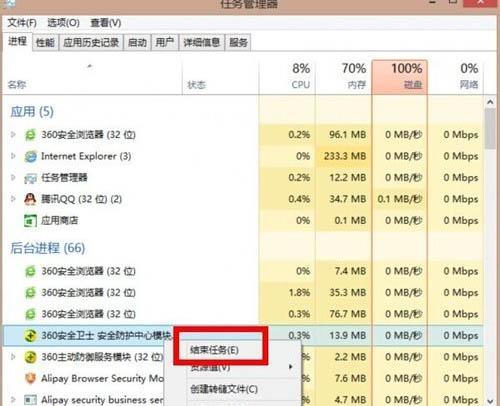The image size is (500, 406).
Task: Switch to the 启动 tab
Action: coord(137,42)
